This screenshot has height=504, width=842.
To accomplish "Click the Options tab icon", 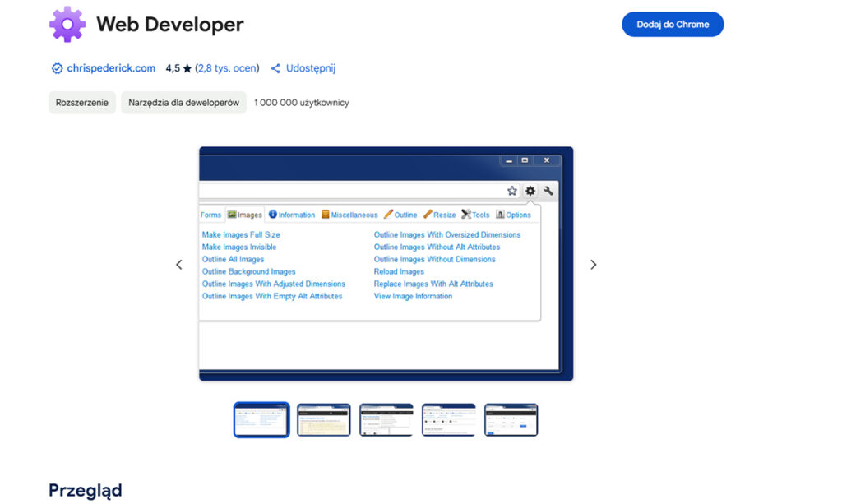I will pyautogui.click(x=500, y=214).
